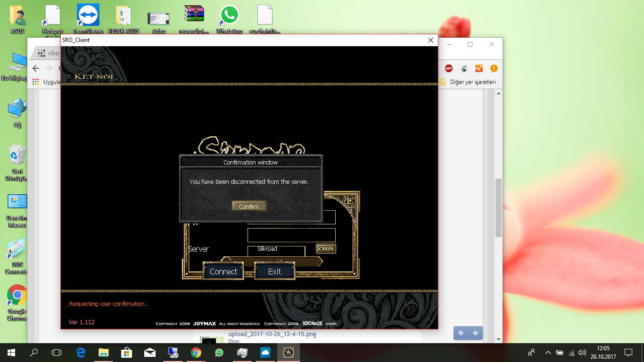
Task: Click the orange exclamation warning icon in Chrome
Action: tap(494, 68)
